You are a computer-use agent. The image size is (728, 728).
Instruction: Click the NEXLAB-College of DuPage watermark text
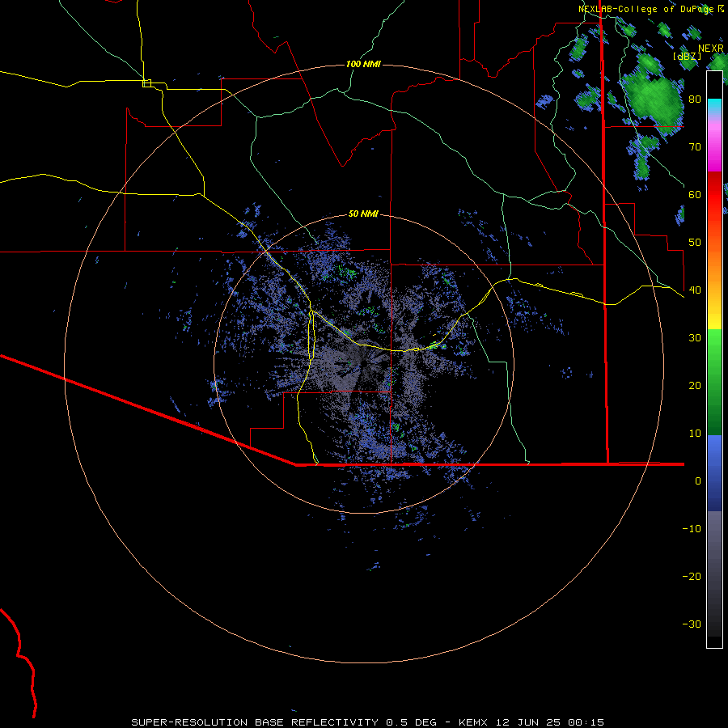point(645,9)
